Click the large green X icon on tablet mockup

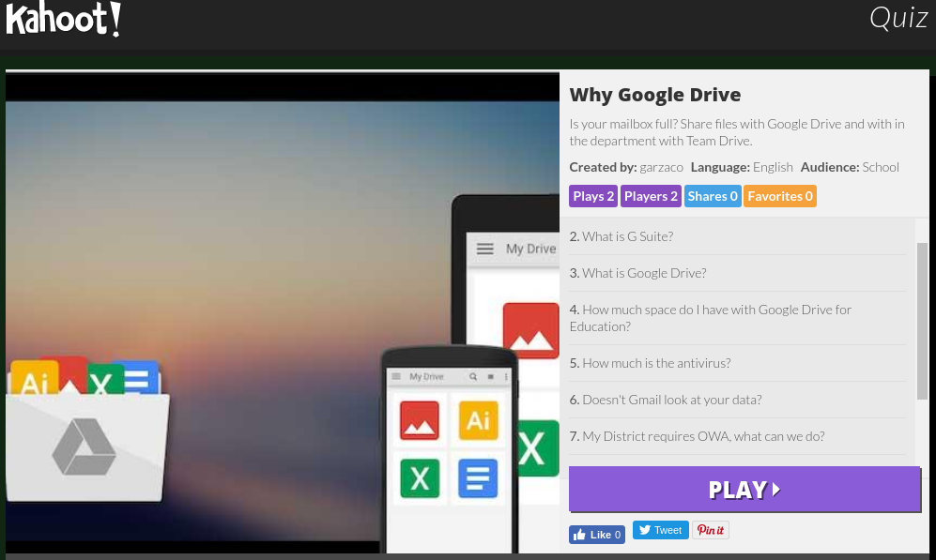[x=537, y=447]
